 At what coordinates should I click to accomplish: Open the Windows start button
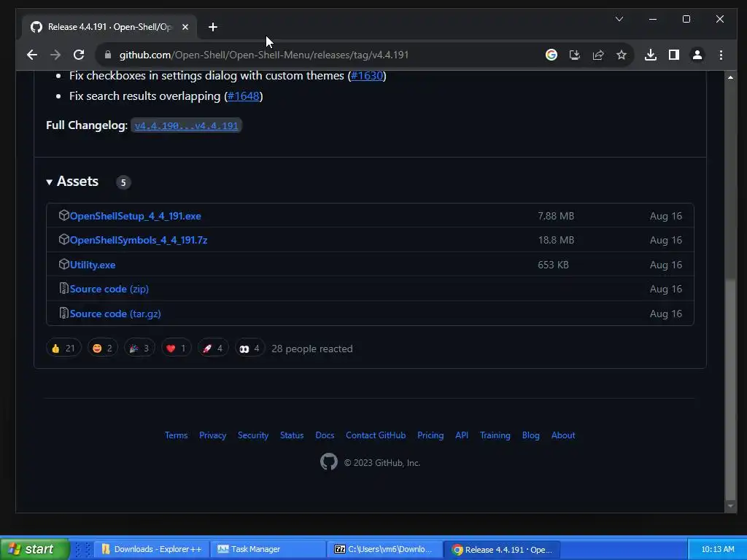34,549
